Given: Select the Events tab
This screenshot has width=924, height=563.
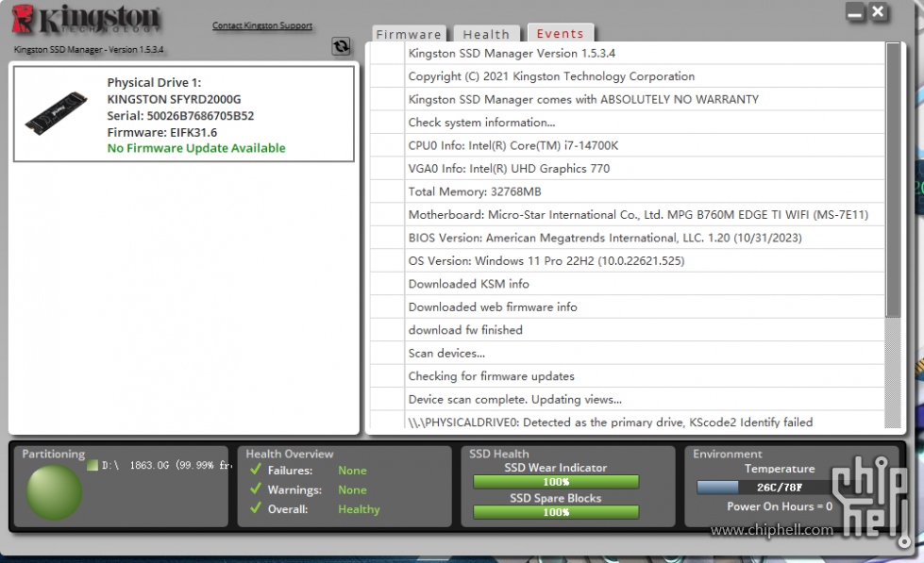Looking at the screenshot, I should pyautogui.click(x=560, y=34).
